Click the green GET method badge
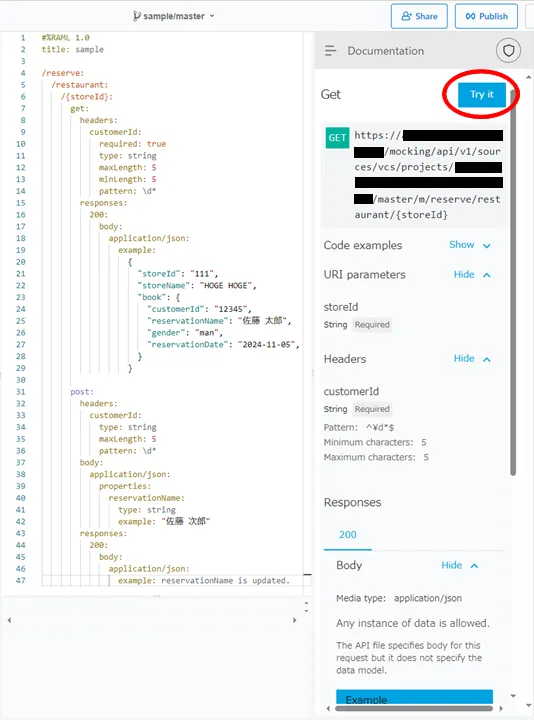This screenshot has height=720, width=534. [x=337, y=138]
